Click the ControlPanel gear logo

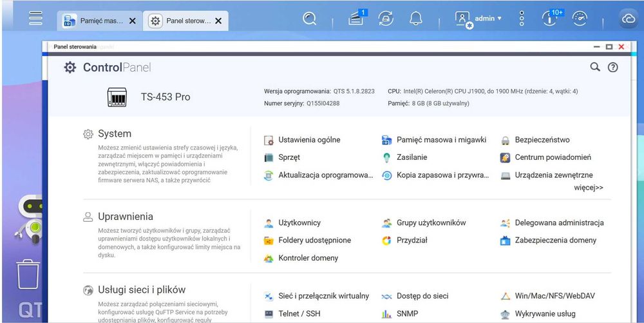click(70, 68)
